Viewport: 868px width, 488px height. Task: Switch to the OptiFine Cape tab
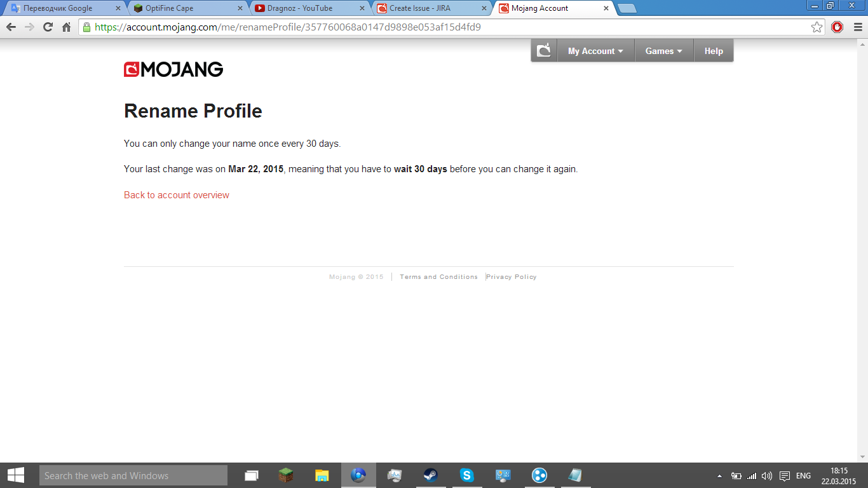188,8
